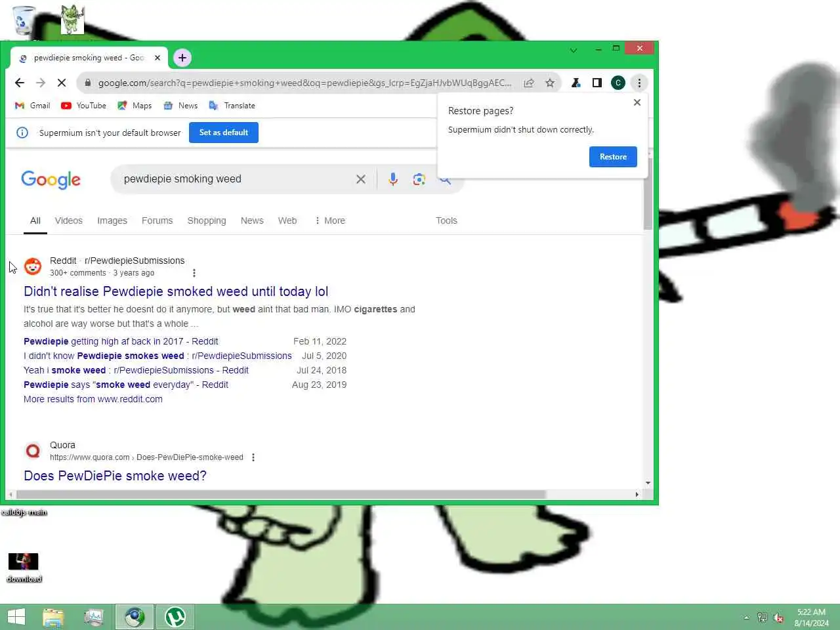Image resolution: width=840 pixels, height=630 pixels.
Task: Switch to Shopping results tab
Action: (x=207, y=221)
